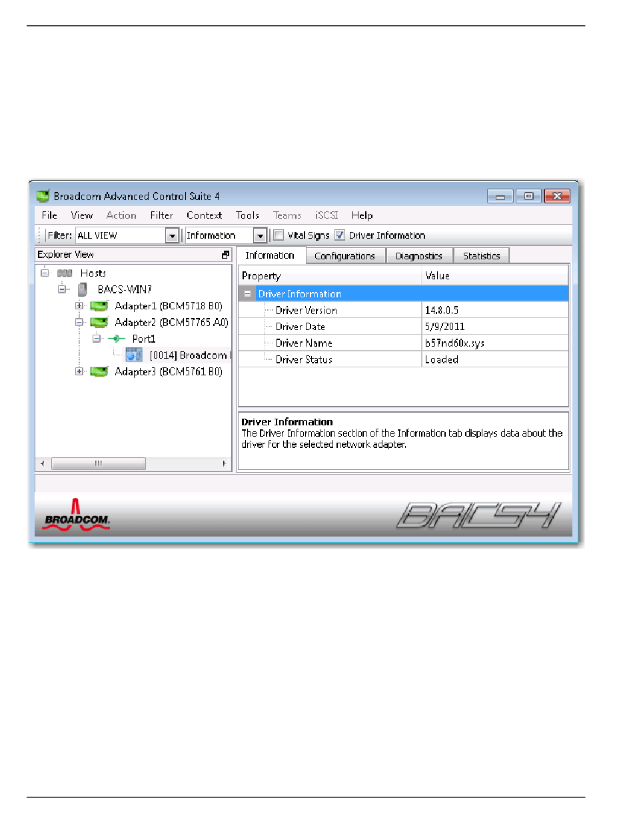Open the File menu
The image size is (633, 840).
tap(49, 215)
